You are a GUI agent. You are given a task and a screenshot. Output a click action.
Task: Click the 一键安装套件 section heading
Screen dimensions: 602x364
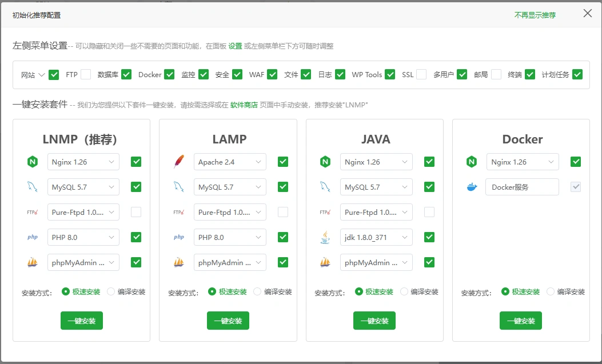point(40,104)
